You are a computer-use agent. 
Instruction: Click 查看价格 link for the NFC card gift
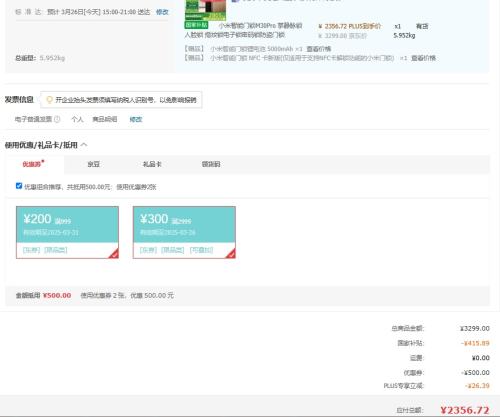coord(423,58)
